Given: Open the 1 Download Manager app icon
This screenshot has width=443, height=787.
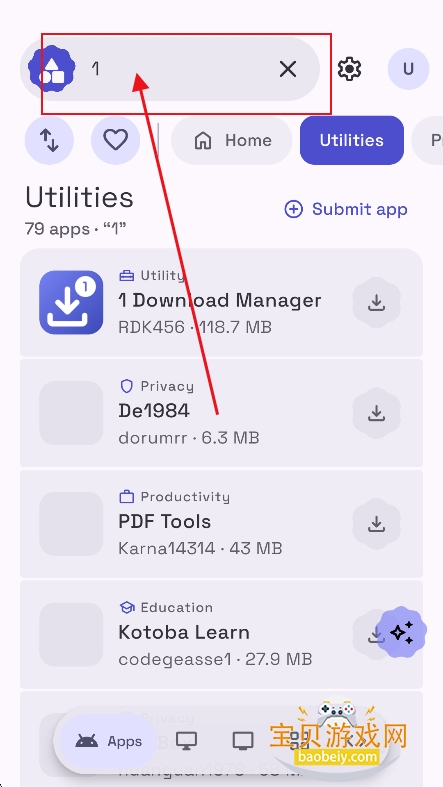Looking at the screenshot, I should (71, 303).
